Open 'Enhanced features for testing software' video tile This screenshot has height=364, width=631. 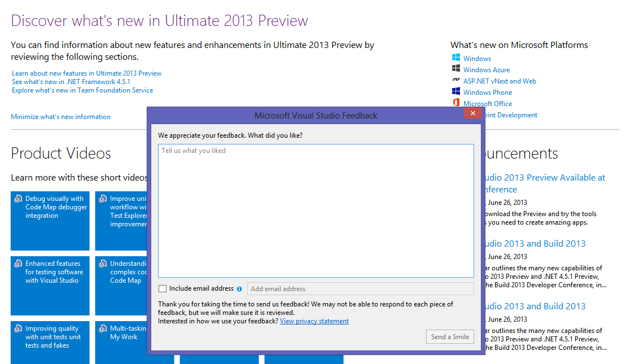click(50, 286)
